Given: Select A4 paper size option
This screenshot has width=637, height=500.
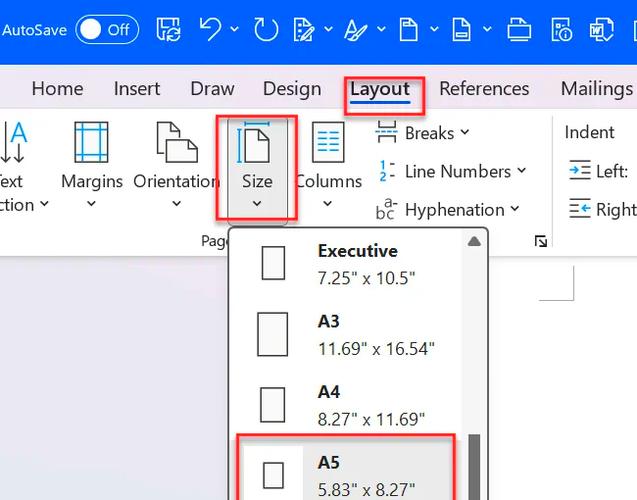Looking at the screenshot, I should [x=347, y=405].
